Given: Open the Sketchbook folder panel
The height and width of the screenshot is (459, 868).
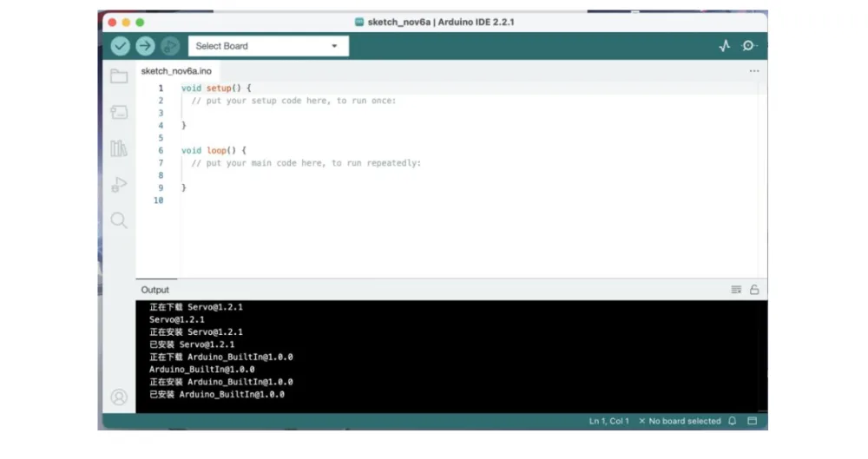Looking at the screenshot, I should pos(118,75).
